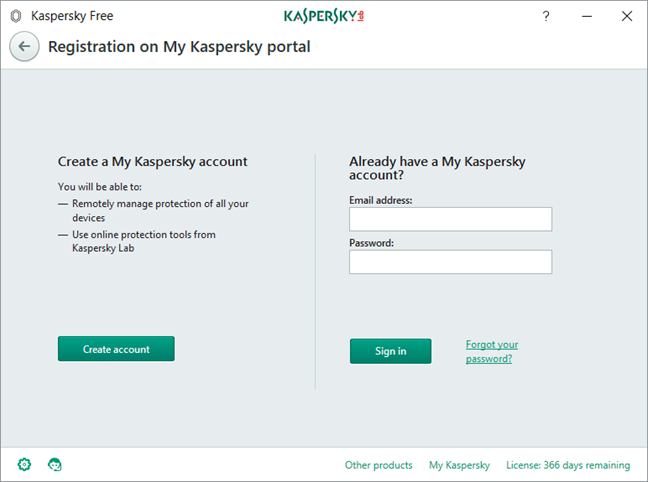Focus the Email address input field
This screenshot has width=648, height=482.
click(x=450, y=219)
